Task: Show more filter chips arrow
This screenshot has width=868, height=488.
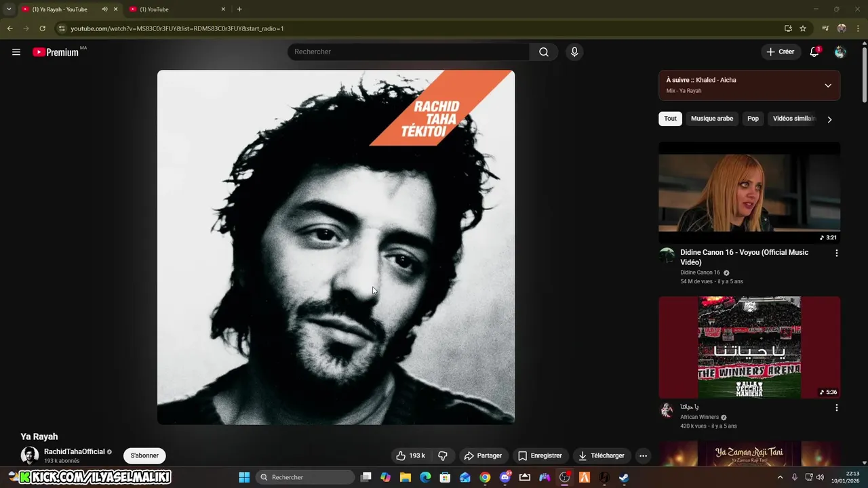Action: pyautogui.click(x=829, y=119)
